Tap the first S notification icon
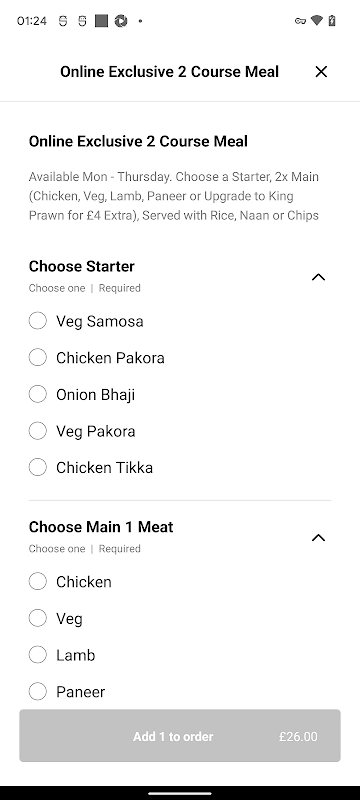The image size is (360, 800). (x=63, y=21)
